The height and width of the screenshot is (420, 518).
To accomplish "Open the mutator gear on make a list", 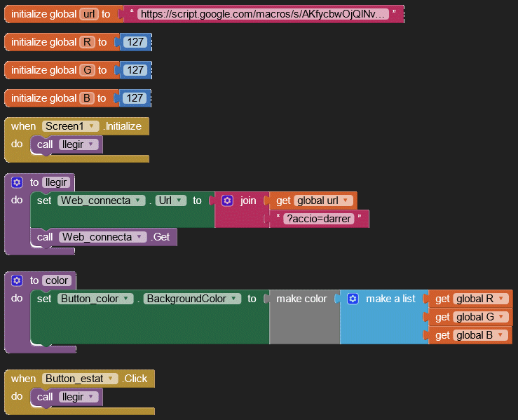I will [353, 299].
